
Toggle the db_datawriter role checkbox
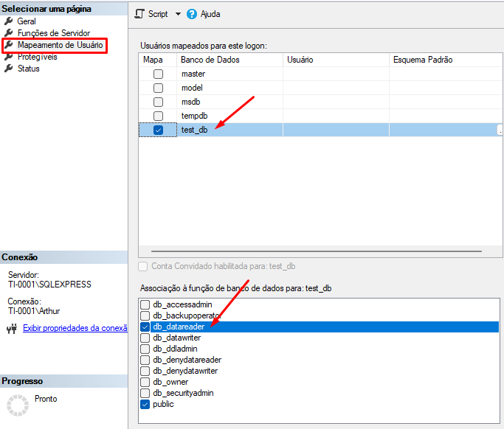pos(145,338)
